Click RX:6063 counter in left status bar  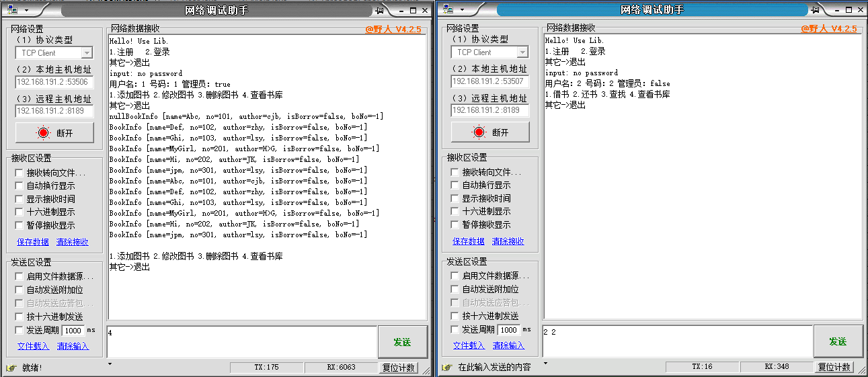coord(341,368)
